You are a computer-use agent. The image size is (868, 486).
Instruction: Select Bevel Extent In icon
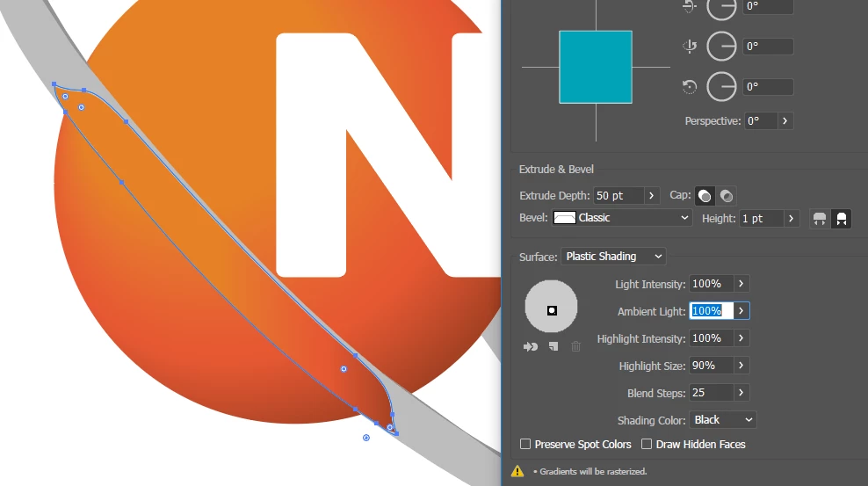pos(841,219)
